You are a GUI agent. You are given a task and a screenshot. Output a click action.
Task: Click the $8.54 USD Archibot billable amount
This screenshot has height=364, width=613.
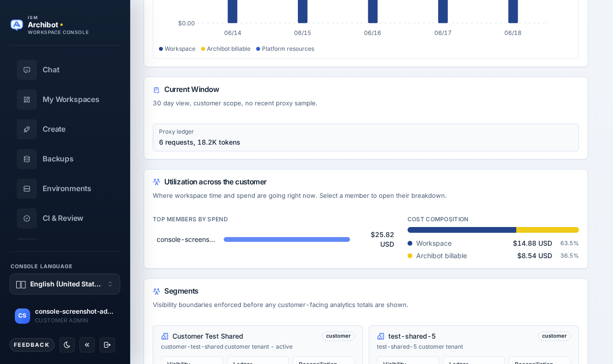[x=534, y=256]
